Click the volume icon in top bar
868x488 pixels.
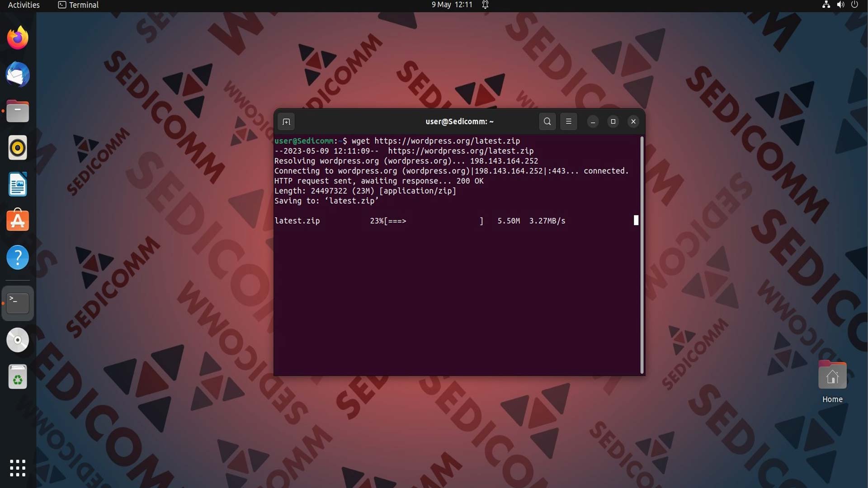[x=840, y=5]
